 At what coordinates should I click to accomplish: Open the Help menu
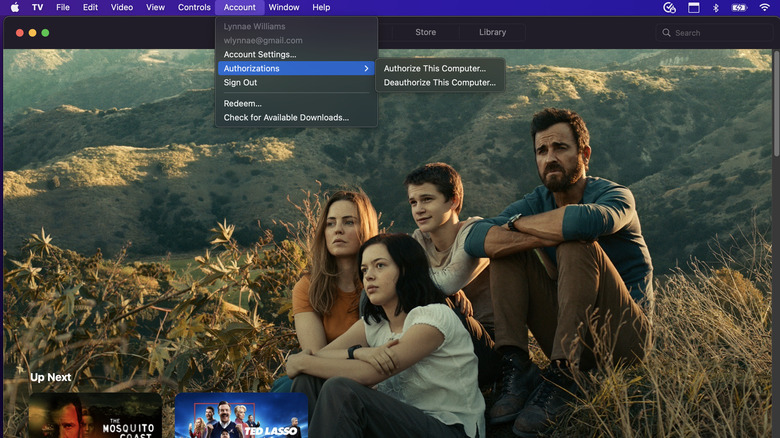[x=321, y=7]
